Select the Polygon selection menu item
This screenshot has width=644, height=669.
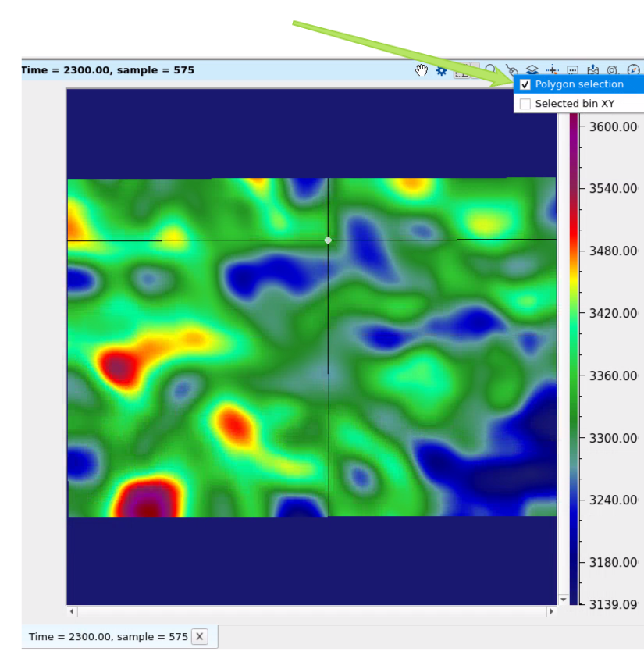pos(579,84)
